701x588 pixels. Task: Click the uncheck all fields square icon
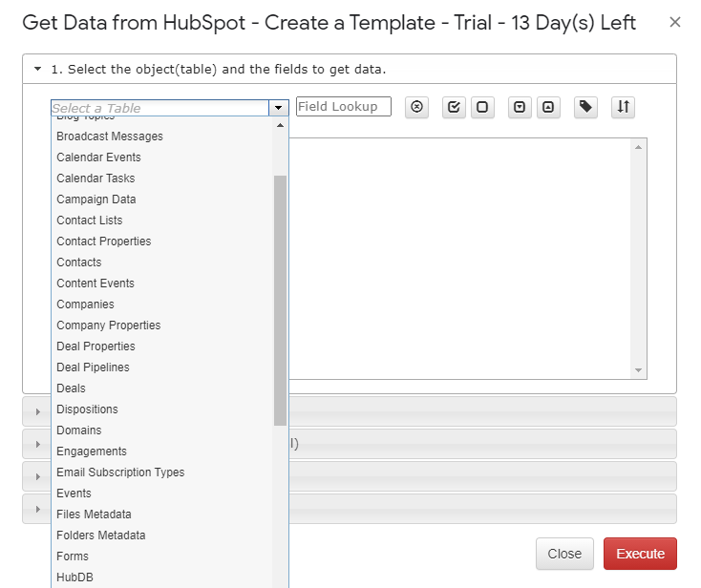pos(482,107)
